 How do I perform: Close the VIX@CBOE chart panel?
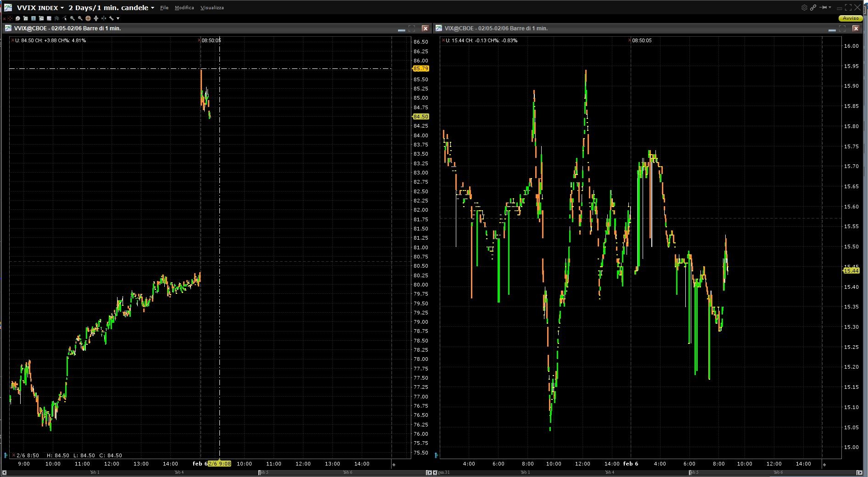click(856, 28)
